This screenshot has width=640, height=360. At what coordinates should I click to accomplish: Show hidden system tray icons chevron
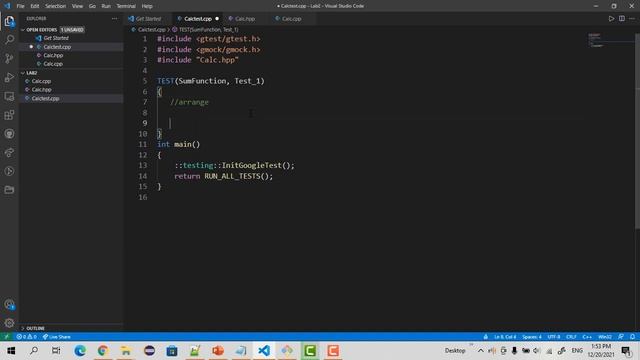(x=481, y=351)
